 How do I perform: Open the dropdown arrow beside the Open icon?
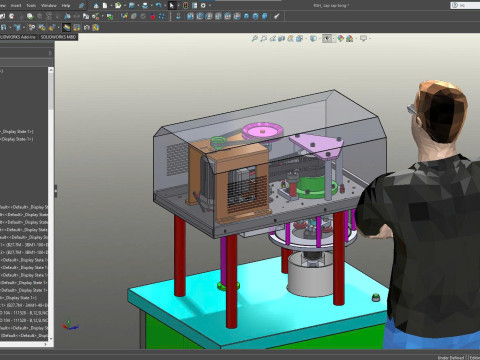[x=125, y=6]
